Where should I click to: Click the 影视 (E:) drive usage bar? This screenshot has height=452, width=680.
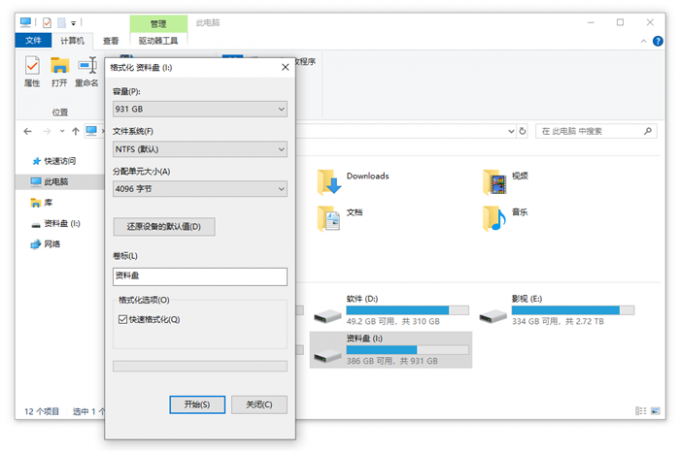coord(572,310)
